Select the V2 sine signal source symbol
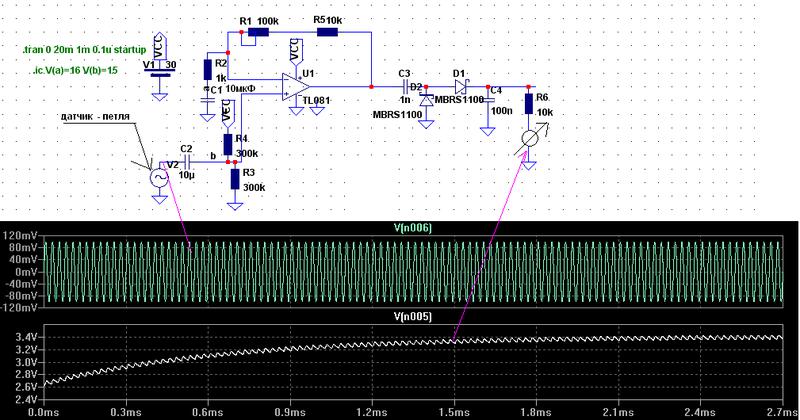Viewport: 800px width, 420px height. pos(159,177)
